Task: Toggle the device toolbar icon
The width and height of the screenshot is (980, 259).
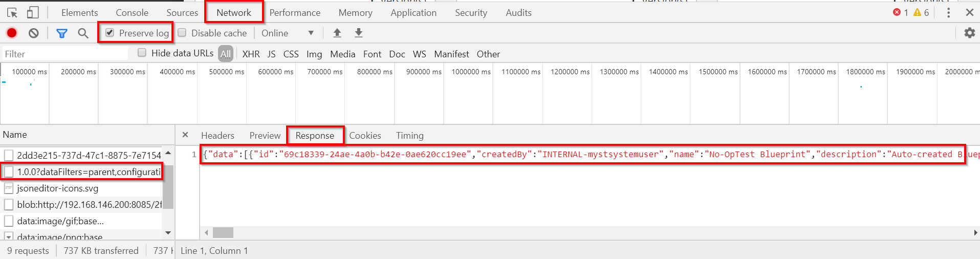Action: point(33,13)
